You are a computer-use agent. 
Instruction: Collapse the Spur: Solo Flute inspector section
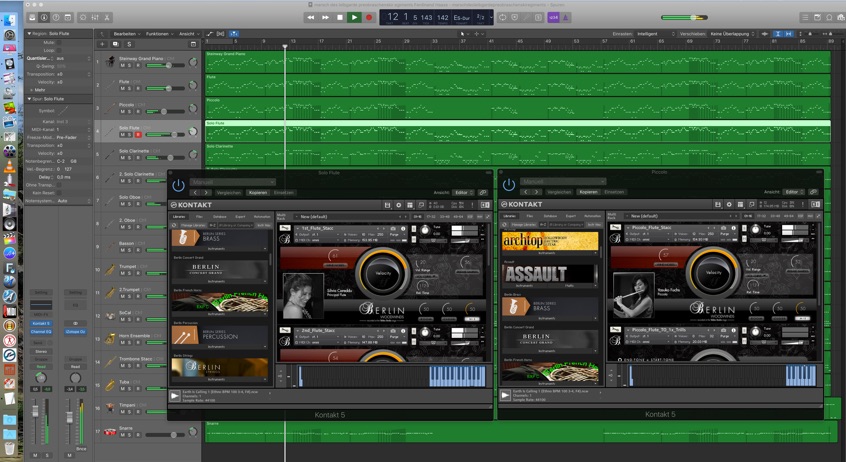(29, 99)
